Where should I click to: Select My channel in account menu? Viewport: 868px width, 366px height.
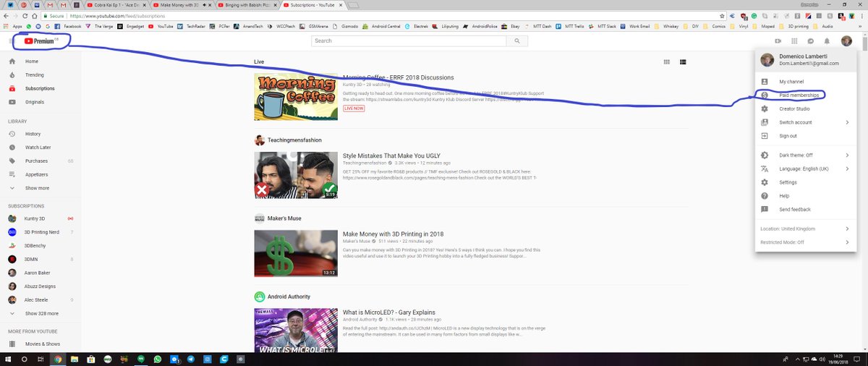point(805,82)
